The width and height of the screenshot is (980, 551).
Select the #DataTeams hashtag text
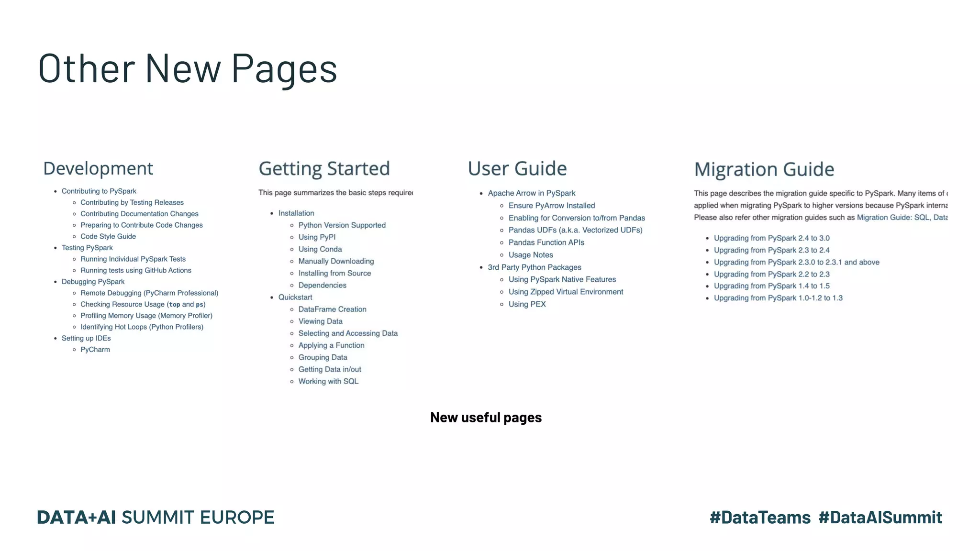760,518
